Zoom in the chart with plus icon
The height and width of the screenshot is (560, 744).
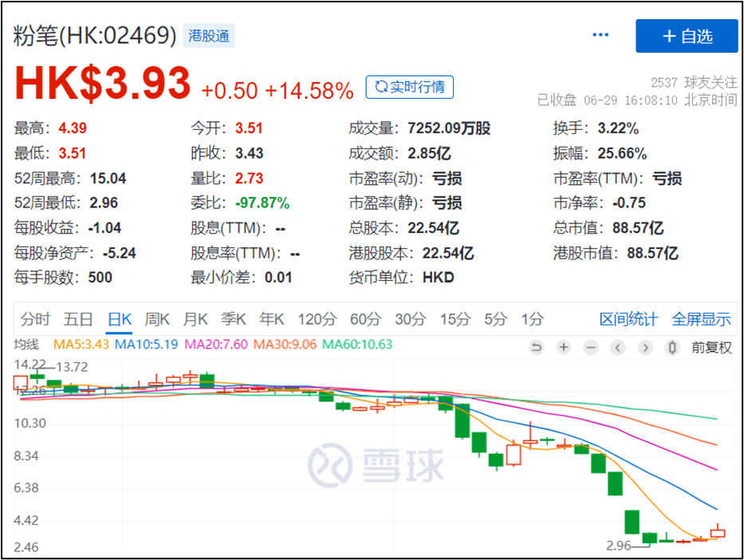click(x=564, y=348)
